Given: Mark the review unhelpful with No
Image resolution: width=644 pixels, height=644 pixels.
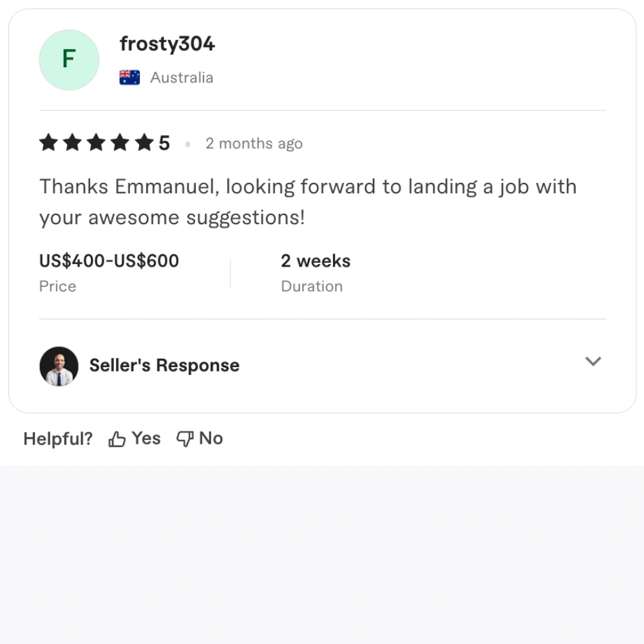Looking at the screenshot, I should tap(211, 439).
